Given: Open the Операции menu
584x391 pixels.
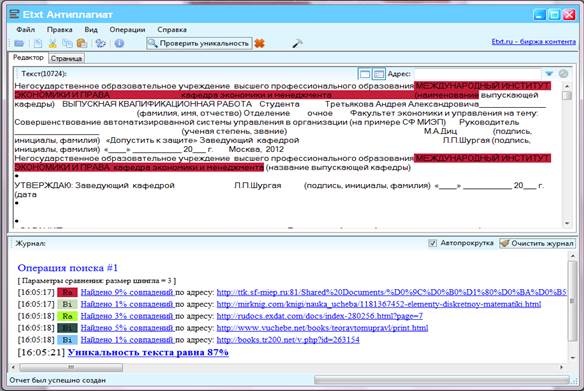Looking at the screenshot, I should [x=127, y=29].
